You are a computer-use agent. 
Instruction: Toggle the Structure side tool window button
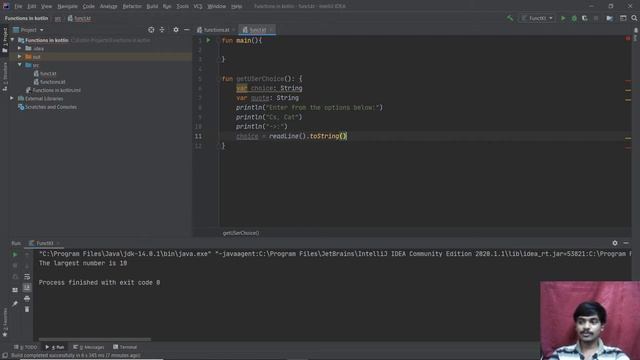[x=5, y=77]
